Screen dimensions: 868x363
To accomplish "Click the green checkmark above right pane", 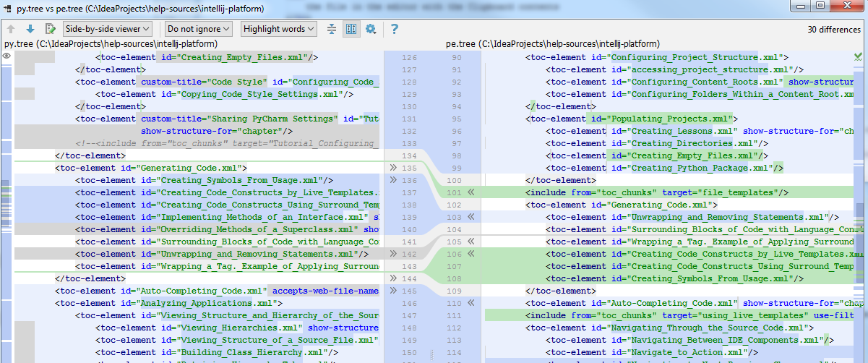I will pyautogui.click(x=857, y=56).
